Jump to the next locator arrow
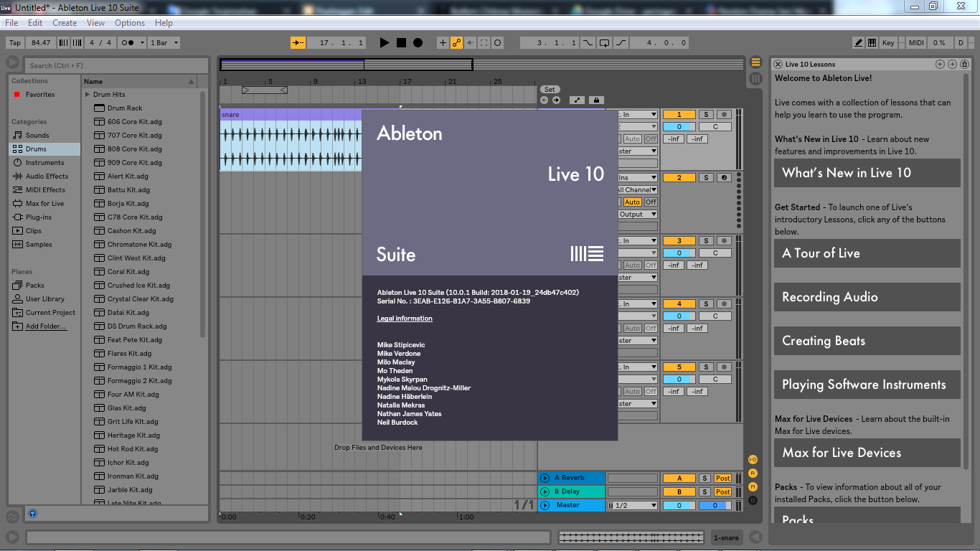Viewport: 980px width, 551px height. (555, 100)
